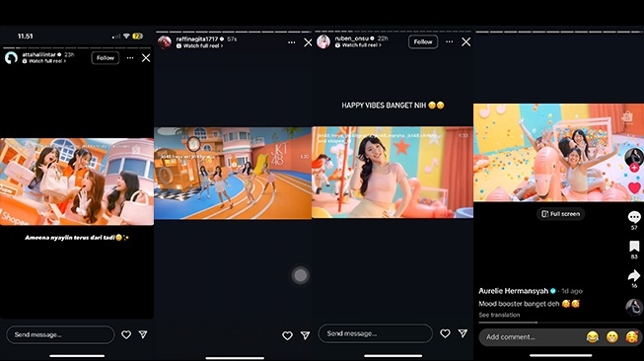Image resolution: width=644 pixels, height=361 pixels.
Task: Tap attahalilintar username
Action: (39, 54)
